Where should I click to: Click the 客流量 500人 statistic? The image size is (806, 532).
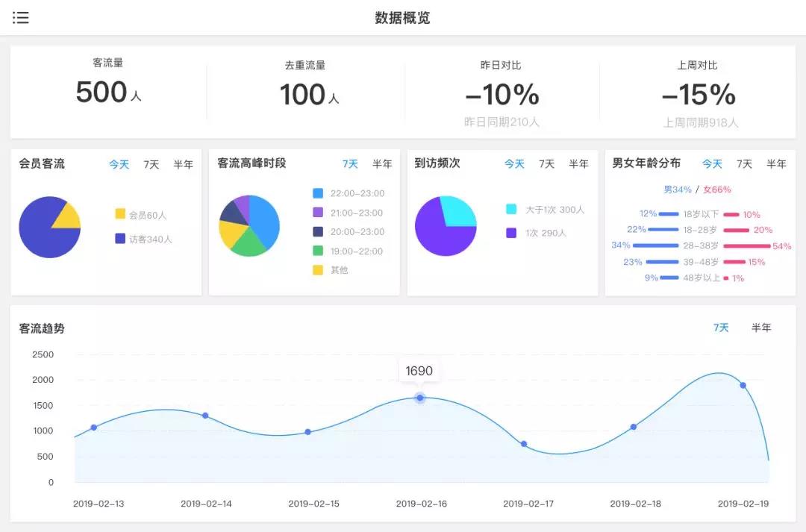[x=108, y=92]
